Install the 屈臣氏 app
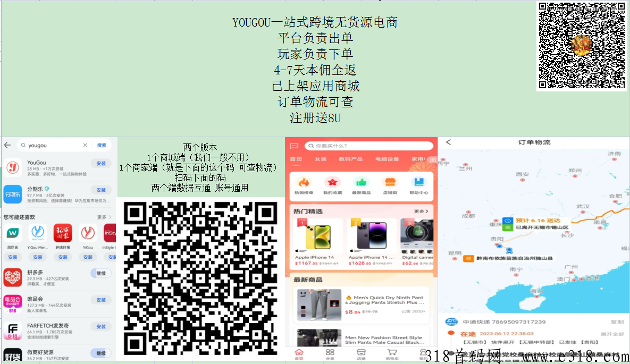 13,257
